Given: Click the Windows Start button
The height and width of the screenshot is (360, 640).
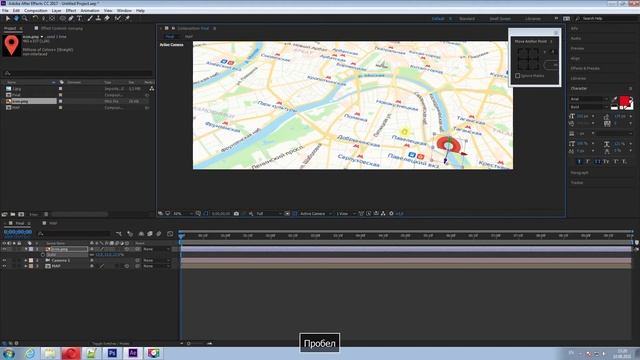Looking at the screenshot, I should tap(9, 353).
